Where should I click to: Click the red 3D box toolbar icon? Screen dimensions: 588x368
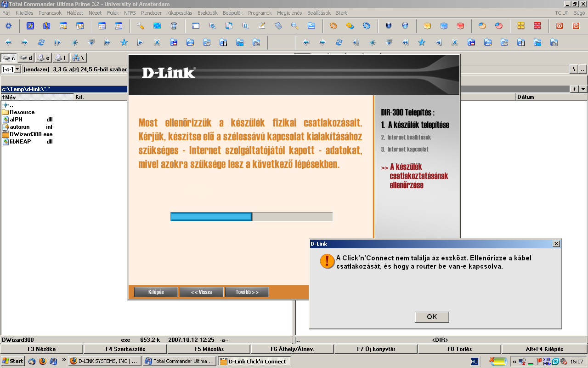[460, 26]
